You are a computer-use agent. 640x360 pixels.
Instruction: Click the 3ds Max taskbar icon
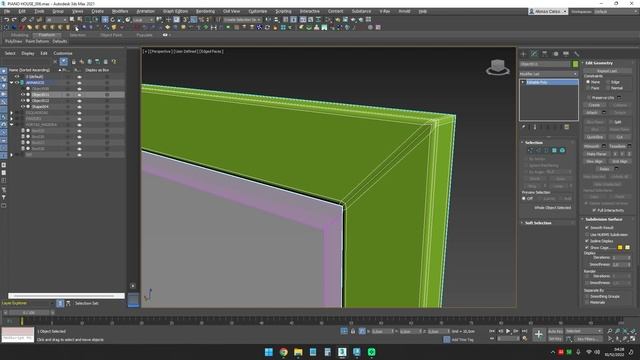coord(342,352)
